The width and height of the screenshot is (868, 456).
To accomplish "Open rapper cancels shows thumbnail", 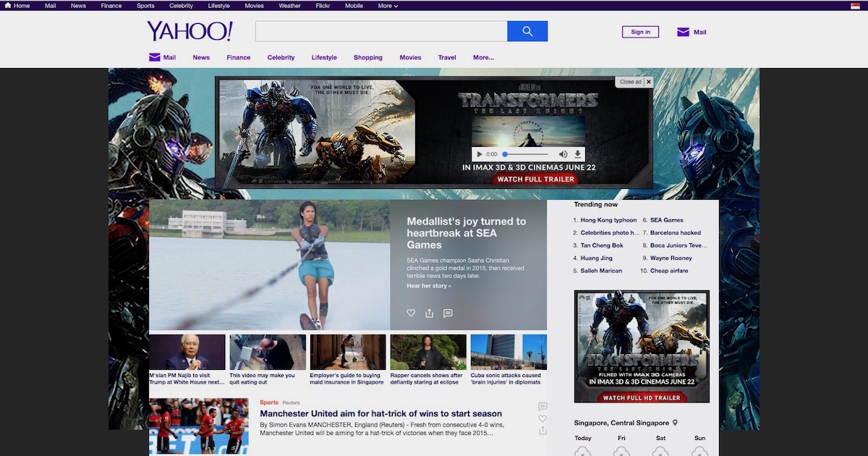I will pyautogui.click(x=428, y=352).
